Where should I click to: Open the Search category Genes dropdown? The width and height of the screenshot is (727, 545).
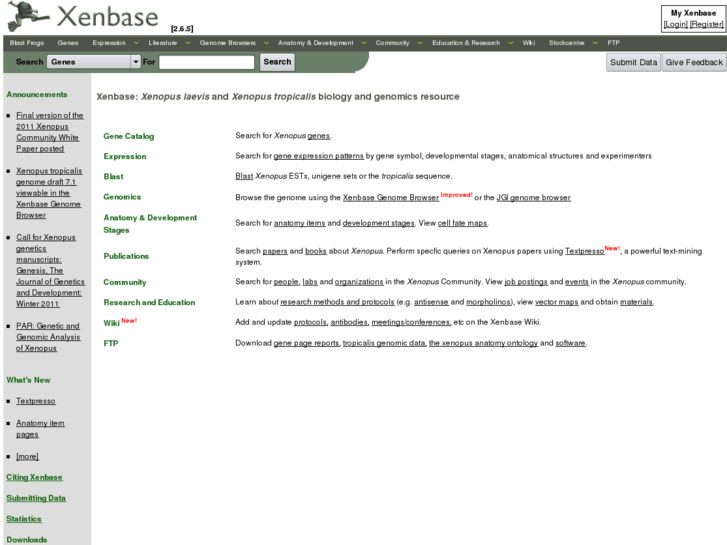93,62
